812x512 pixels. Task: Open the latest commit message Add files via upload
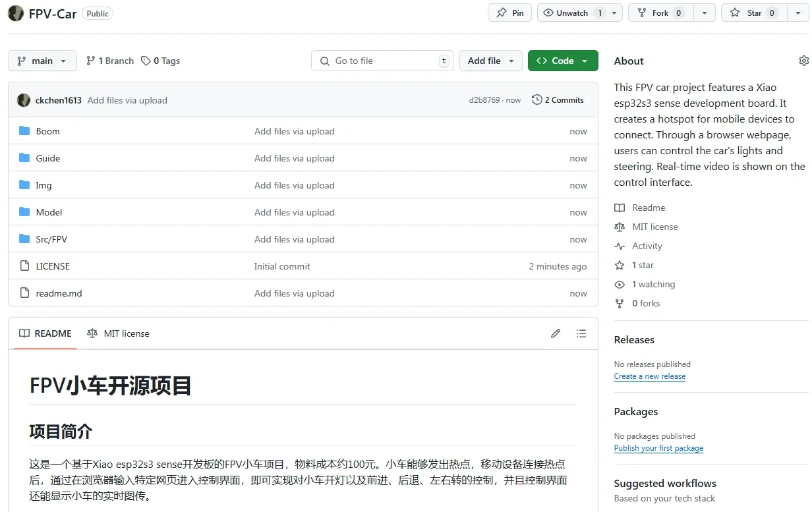click(127, 100)
